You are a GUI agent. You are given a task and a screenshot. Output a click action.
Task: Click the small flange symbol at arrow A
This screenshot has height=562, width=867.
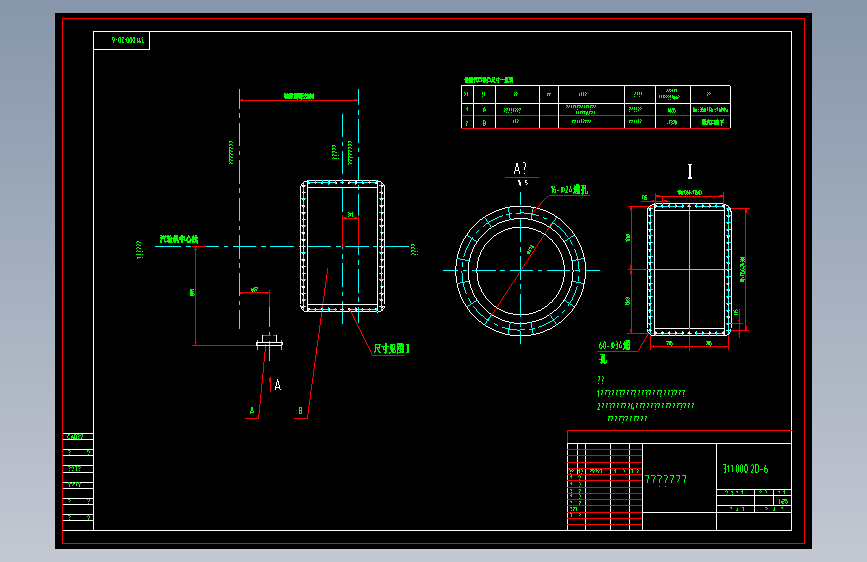pyautogui.click(x=269, y=342)
